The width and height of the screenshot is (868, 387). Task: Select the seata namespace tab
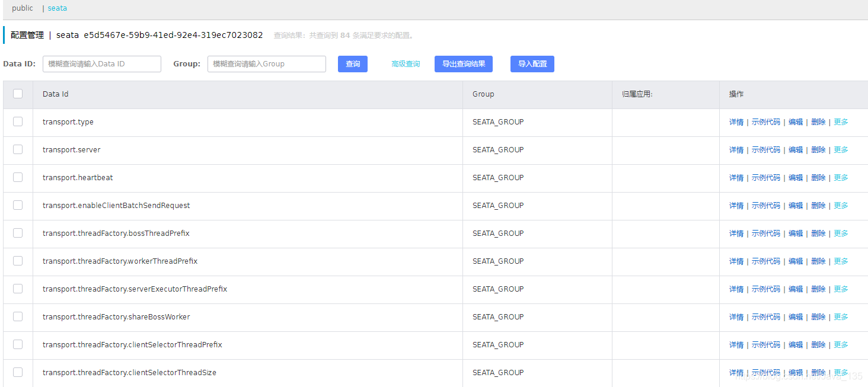[58, 8]
